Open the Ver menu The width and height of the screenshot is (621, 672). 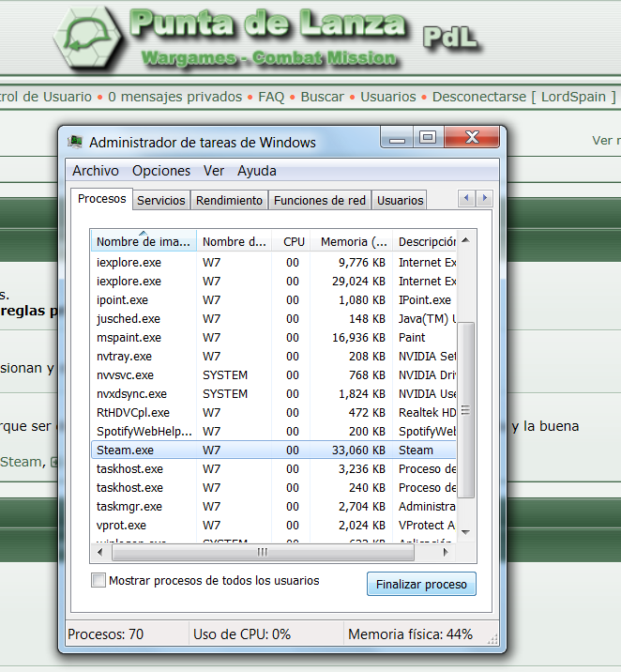coord(214,171)
